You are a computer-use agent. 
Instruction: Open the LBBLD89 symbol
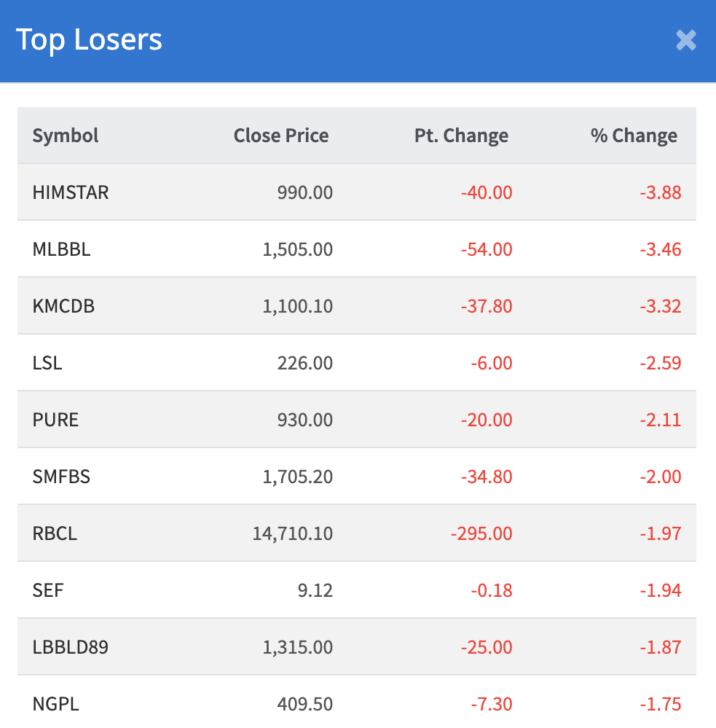tap(71, 647)
